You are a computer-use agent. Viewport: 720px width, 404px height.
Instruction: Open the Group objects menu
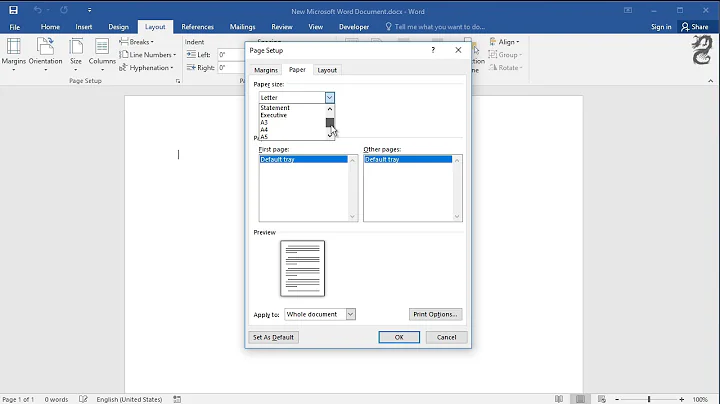(505, 55)
